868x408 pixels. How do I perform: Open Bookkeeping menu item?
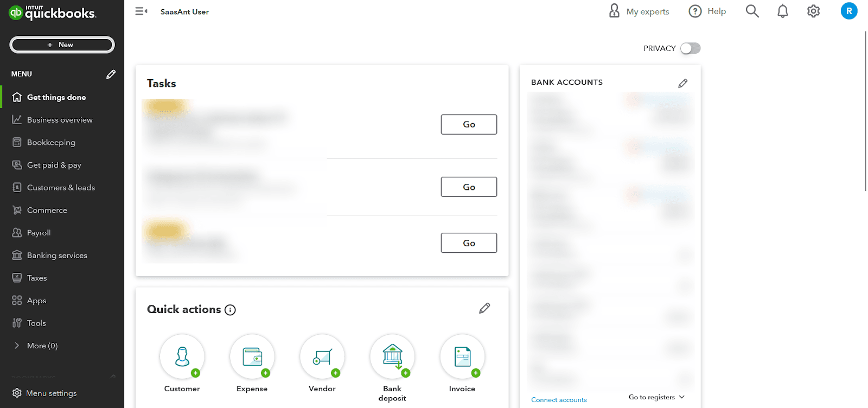[62, 142]
